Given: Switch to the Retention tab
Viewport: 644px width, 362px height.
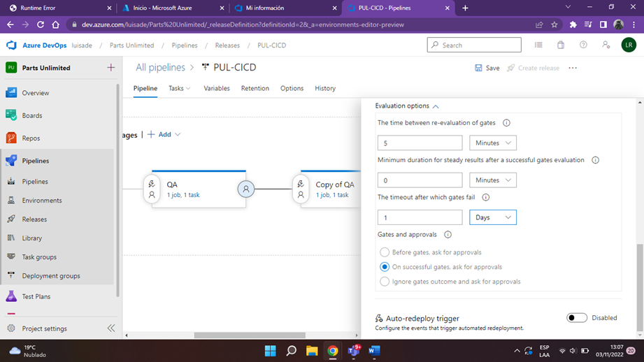Looking at the screenshot, I should point(255,88).
